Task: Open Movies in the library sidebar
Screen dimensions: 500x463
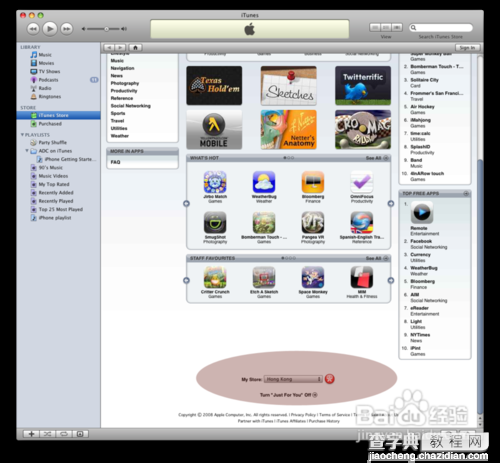Action: coord(46,63)
